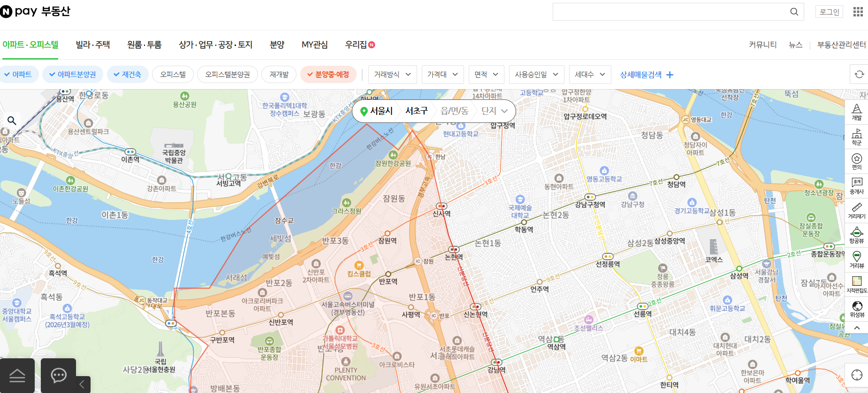Click the 부동산 title text
868x393 pixels.
[56, 11]
